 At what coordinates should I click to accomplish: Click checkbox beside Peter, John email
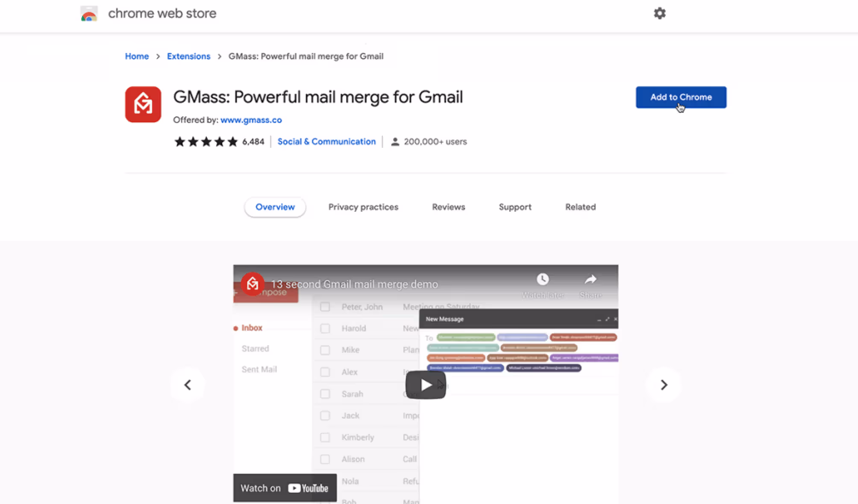(x=325, y=307)
